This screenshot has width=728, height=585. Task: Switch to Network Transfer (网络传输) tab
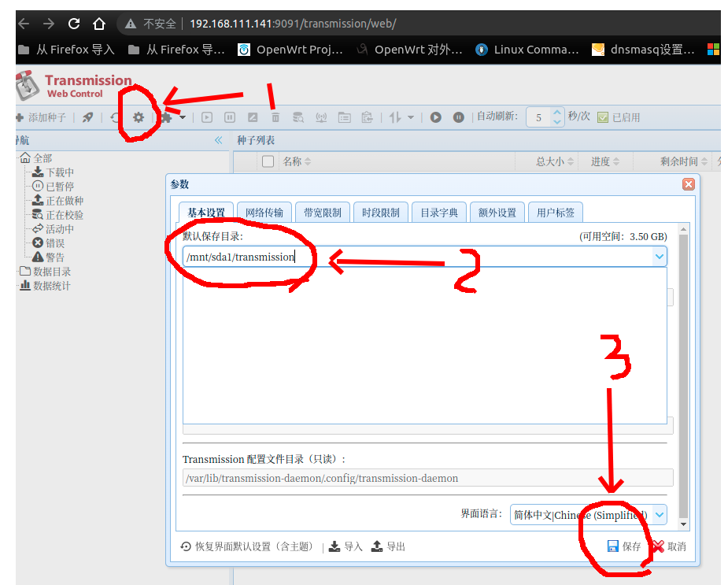[264, 213]
